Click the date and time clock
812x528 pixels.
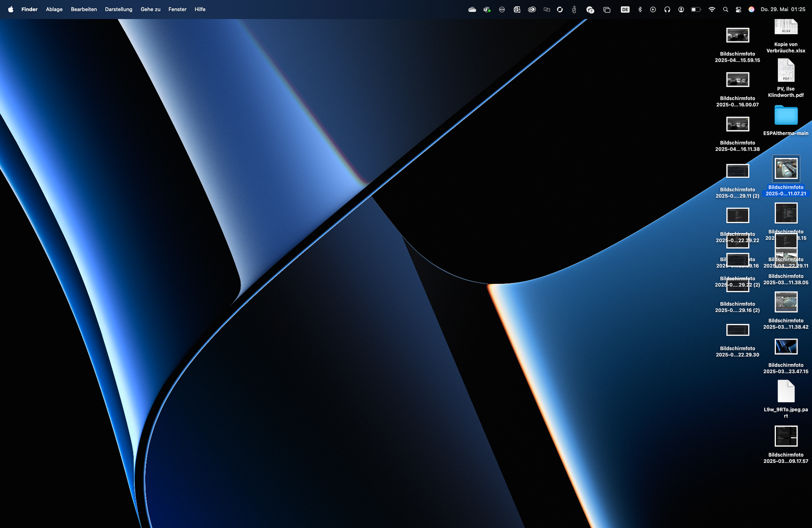pyautogui.click(x=783, y=9)
